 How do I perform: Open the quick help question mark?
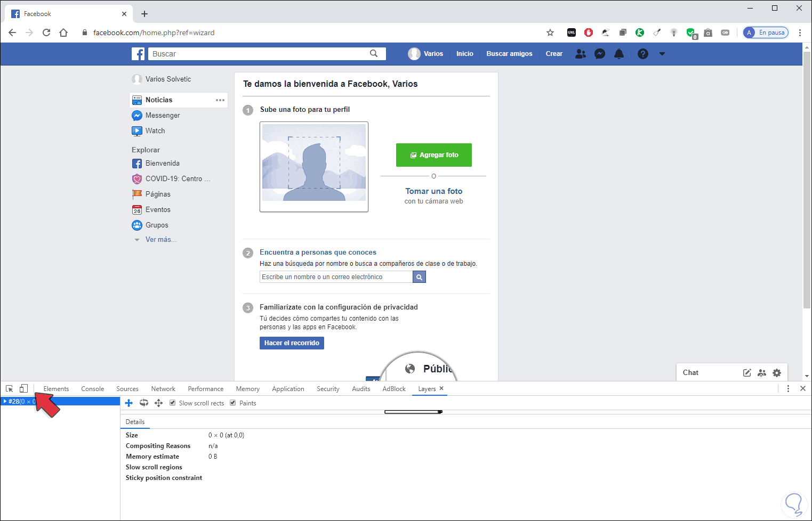(643, 54)
